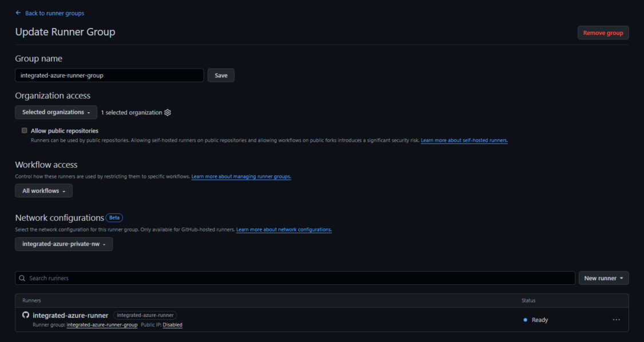The image size is (644, 342).
Task: Open the New runner dropdown
Action: click(x=603, y=278)
